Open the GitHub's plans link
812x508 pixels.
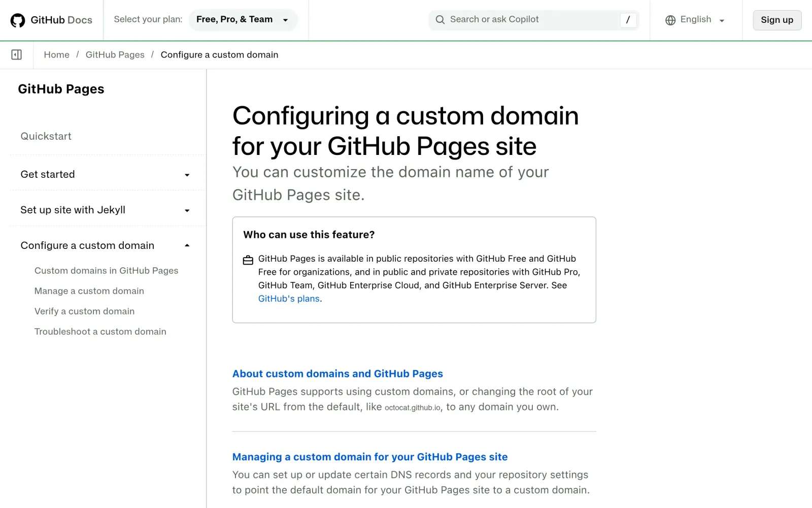click(x=289, y=299)
